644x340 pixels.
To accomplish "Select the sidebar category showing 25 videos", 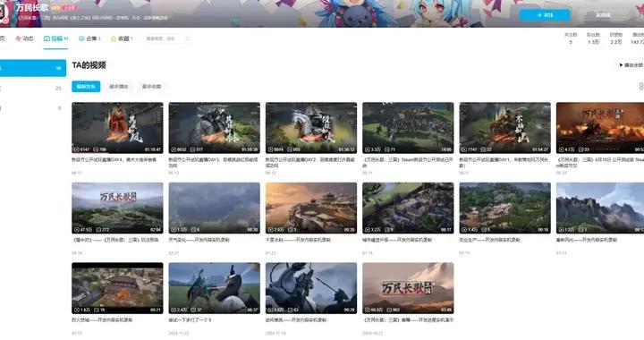I will click(33, 89).
